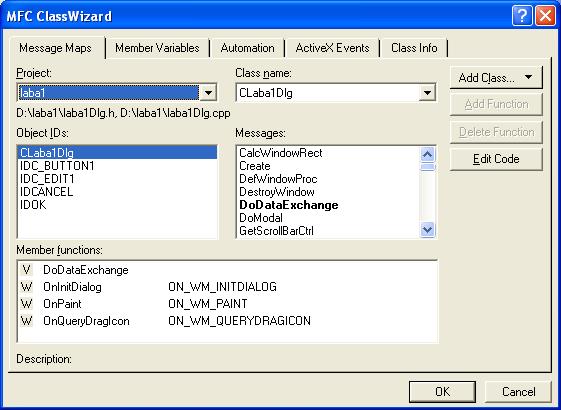Click the laba1 project field
Image resolution: width=561 pixels, height=410 pixels.
click(x=108, y=93)
